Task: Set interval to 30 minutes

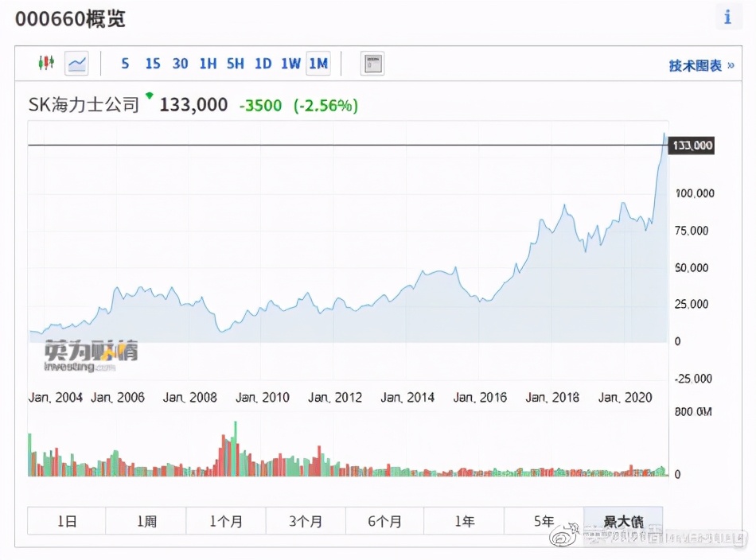Action: (x=180, y=64)
